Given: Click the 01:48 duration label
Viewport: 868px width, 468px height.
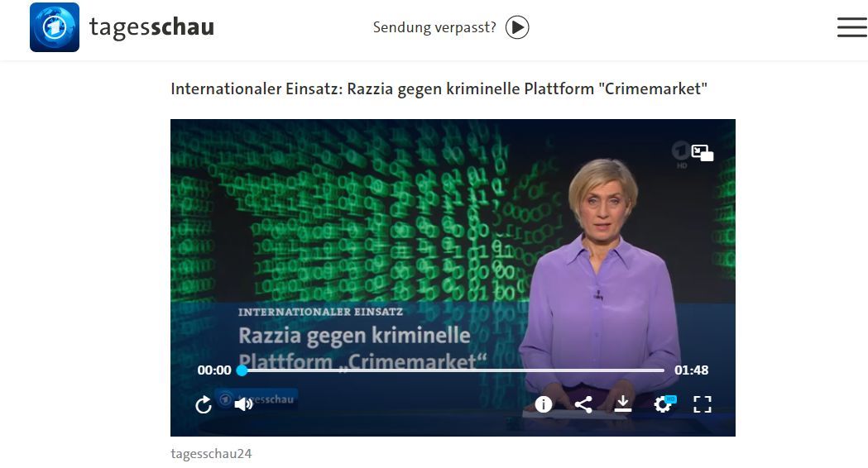Looking at the screenshot, I should [692, 370].
